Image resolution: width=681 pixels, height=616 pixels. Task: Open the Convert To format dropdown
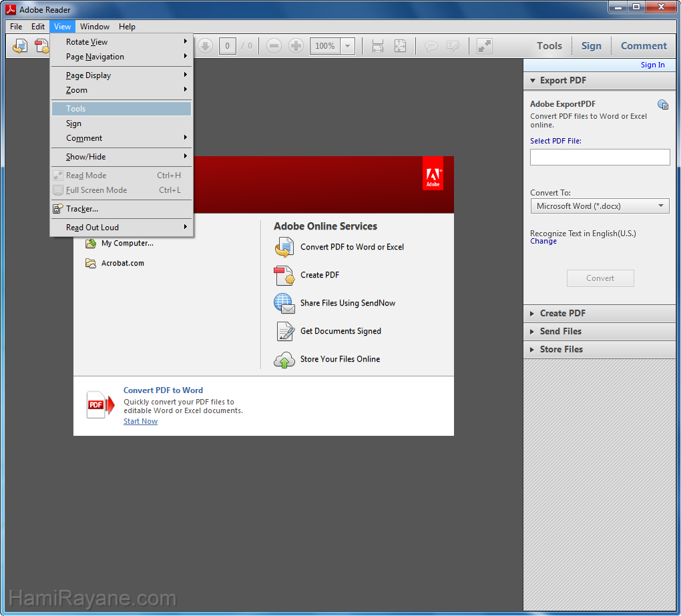click(600, 206)
